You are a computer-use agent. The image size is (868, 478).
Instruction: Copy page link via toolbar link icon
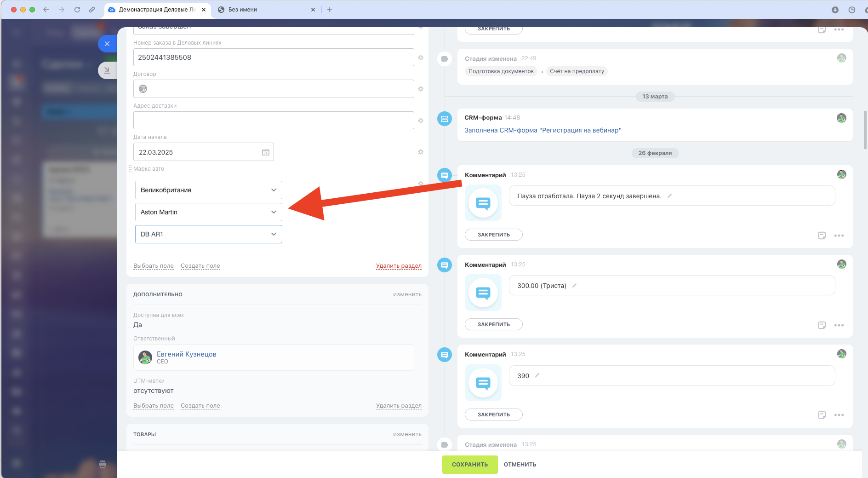(x=92, y=10)
